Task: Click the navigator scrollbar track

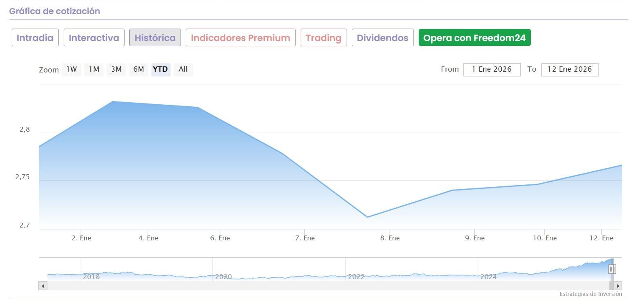Action: (x=322, y=286)
